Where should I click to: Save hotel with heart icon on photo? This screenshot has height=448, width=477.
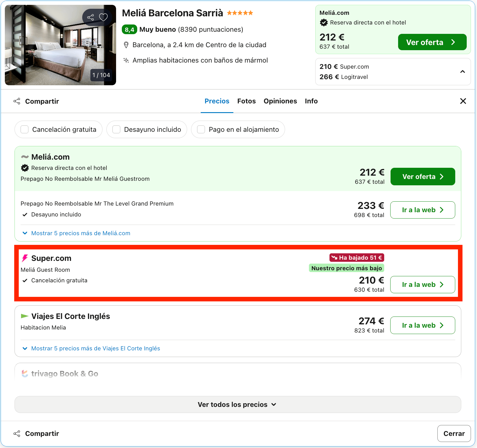click(103, 17)
